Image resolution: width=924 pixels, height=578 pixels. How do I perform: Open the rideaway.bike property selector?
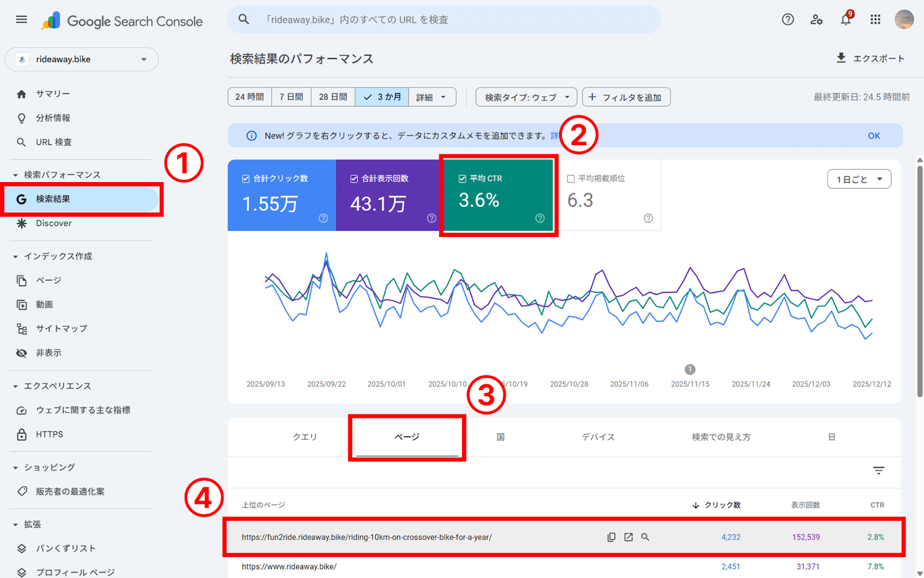[81, 59]
